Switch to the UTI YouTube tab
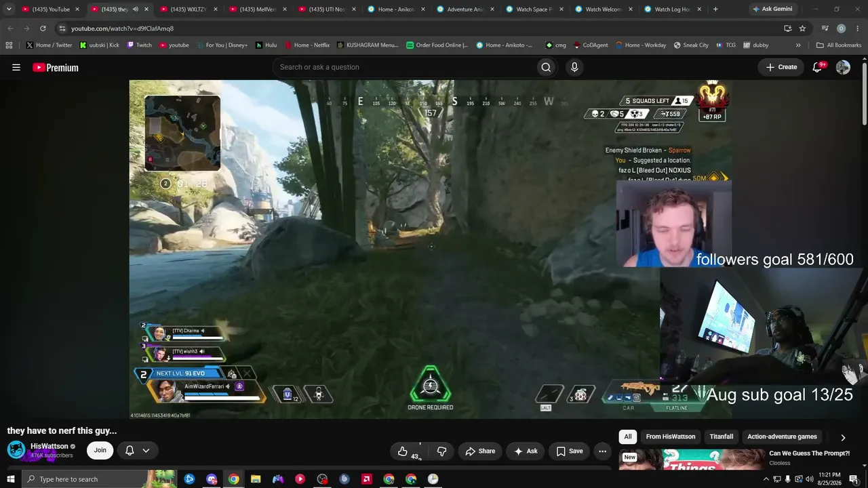Screen dimensions: 868x488 [x=326, y=9]
